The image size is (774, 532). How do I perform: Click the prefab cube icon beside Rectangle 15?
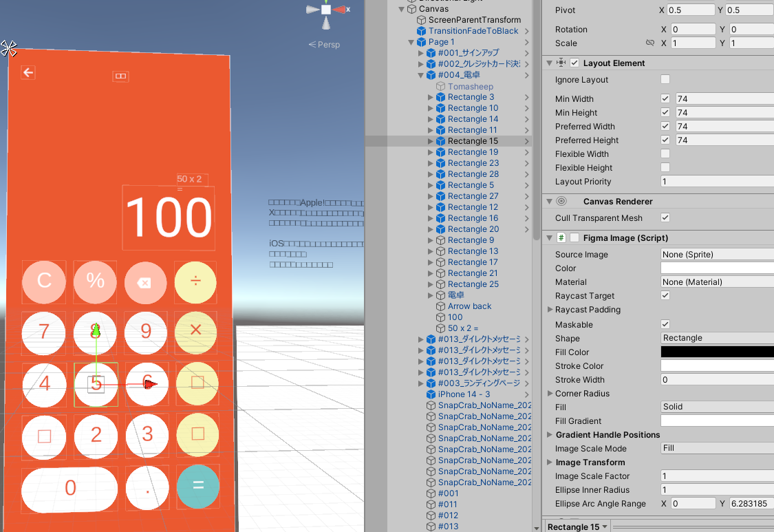click(x=440, y=141)
